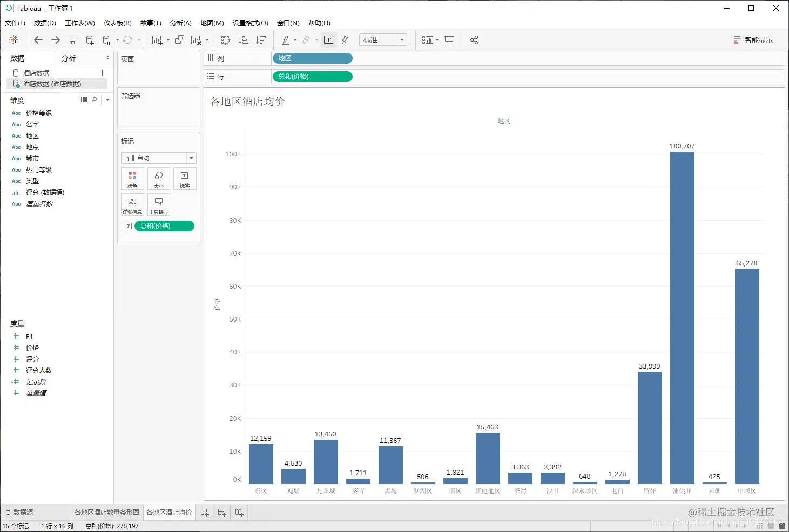789x532 pixels.
Task: Swap rows and columns icon
Action: pyautogui.click(x=226, y=40)
